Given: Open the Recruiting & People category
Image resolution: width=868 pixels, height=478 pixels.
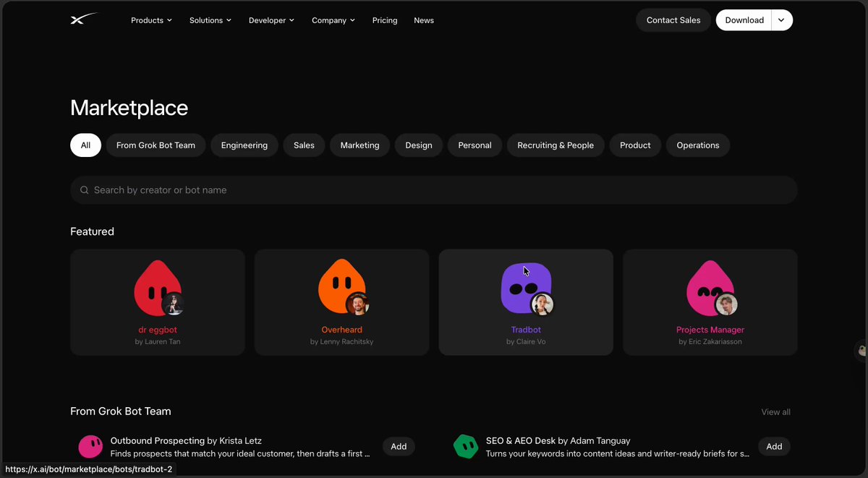Looking at the screenshot, I should pyautogui.click(x=556, y=145).
